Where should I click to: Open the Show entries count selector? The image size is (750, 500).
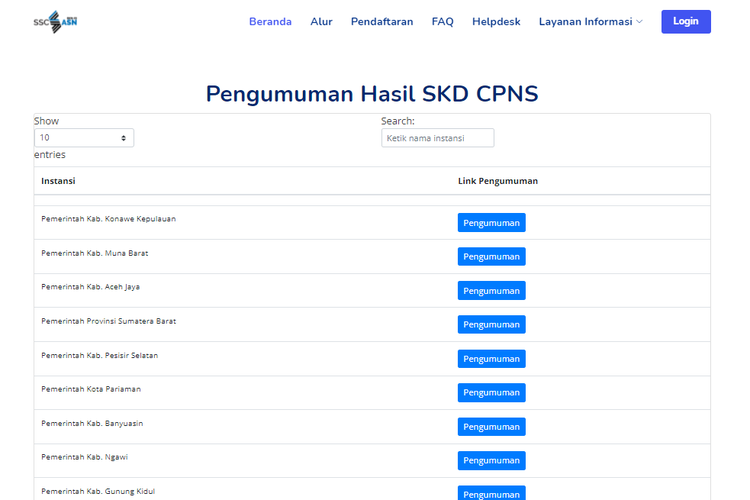84,138
